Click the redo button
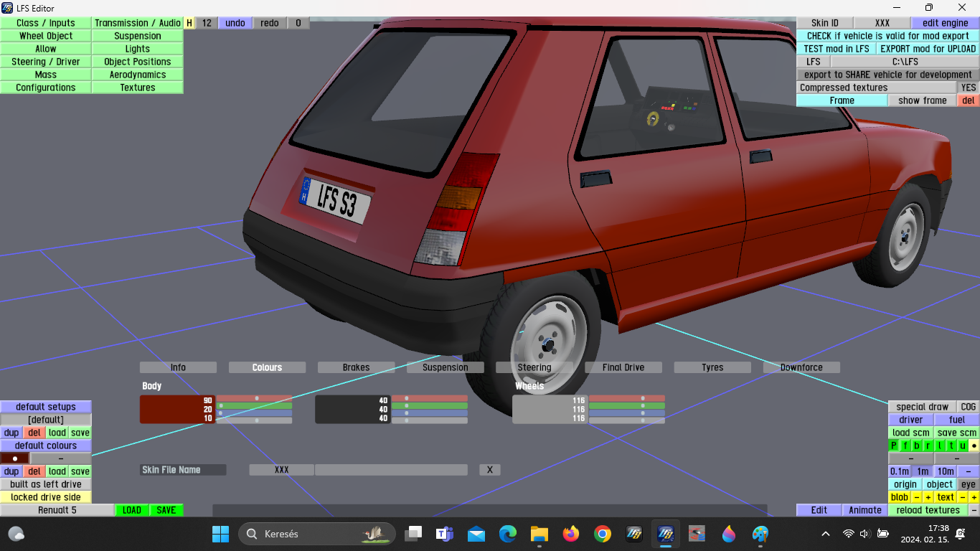980x551 pixels. 270,23
